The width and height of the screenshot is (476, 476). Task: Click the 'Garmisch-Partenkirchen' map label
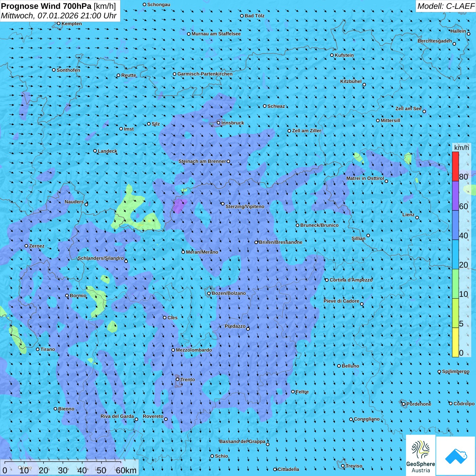[x=205, y=74]
